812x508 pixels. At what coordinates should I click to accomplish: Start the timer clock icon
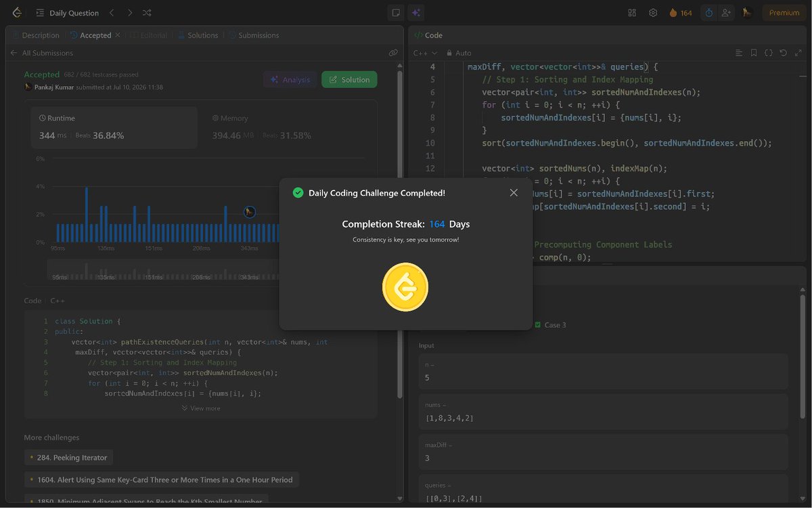[x=708, y=13]
